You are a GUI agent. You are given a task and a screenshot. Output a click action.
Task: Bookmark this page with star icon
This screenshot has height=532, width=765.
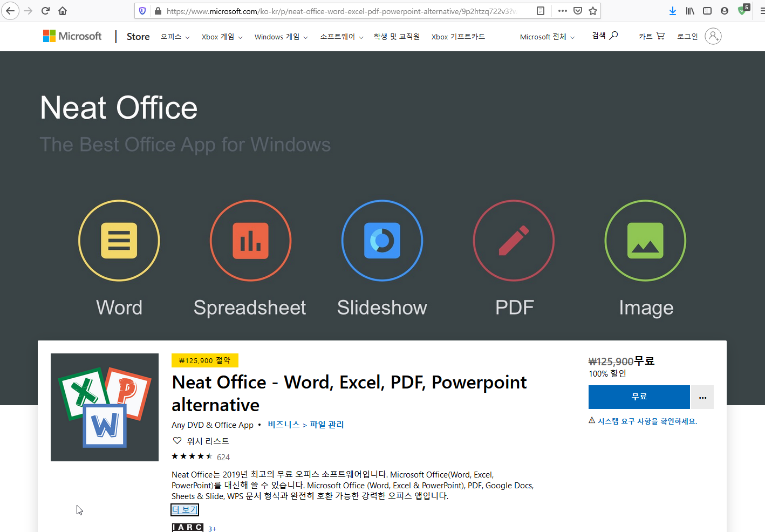pos(593,11)
